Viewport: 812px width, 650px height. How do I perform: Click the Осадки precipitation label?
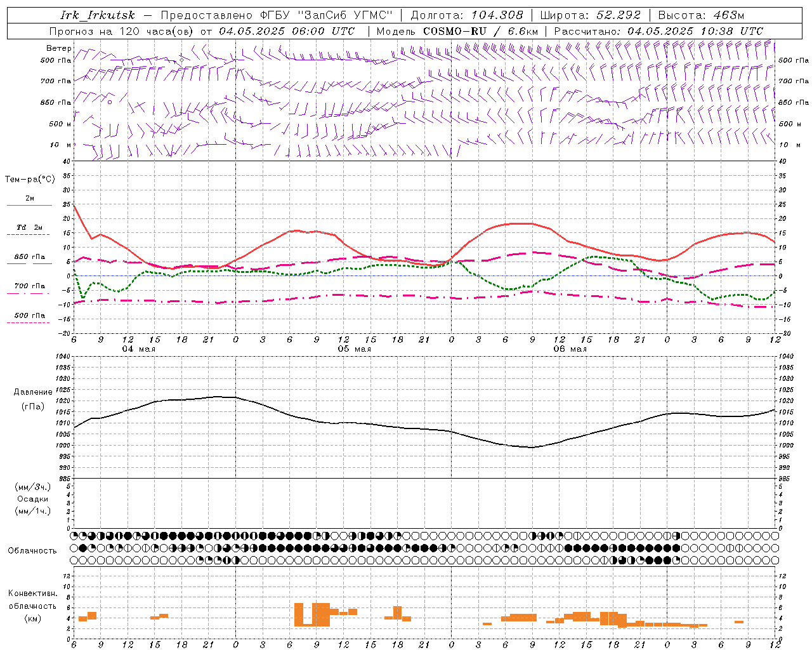[x=33, y=500]
